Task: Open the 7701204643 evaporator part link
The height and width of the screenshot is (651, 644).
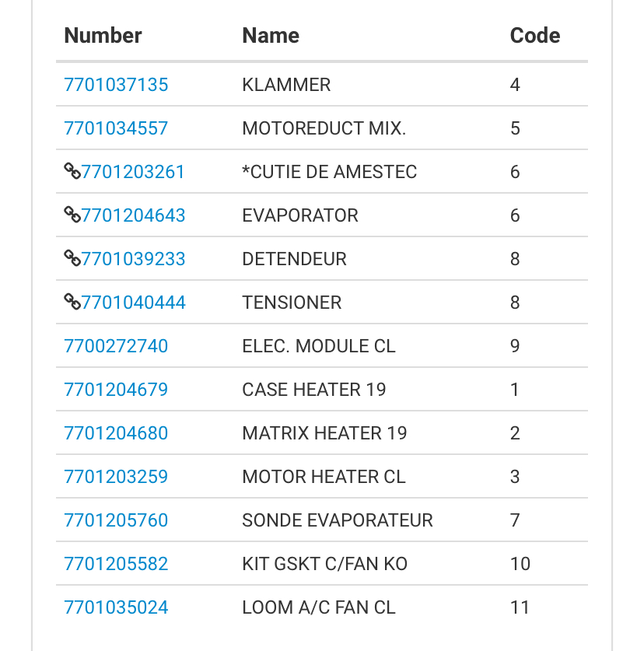Action: tap(134, 215)
